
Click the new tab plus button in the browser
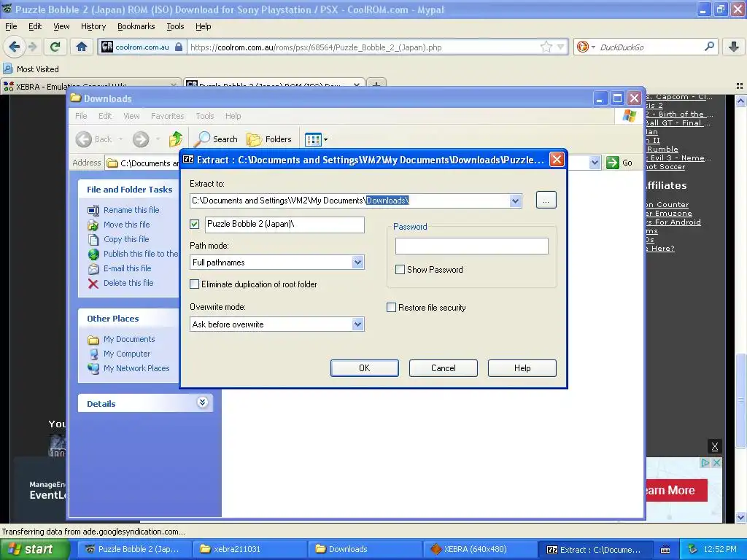(376, 85)
